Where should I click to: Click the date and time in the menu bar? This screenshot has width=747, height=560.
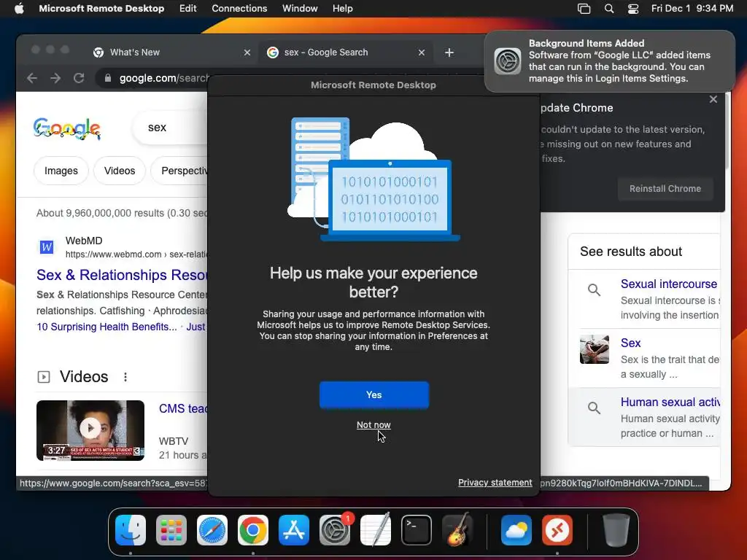pos(692,9)
